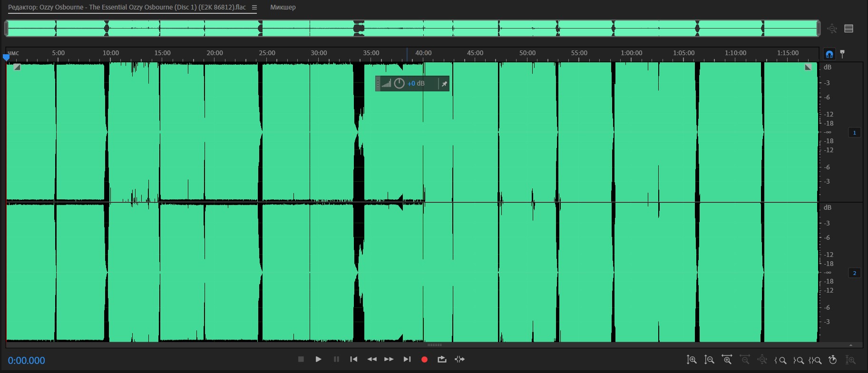Toggle loop playback icon
Image resolution: width=868 pixels, height=373 pixels.
pyautogui.click(x=442, y=359)
